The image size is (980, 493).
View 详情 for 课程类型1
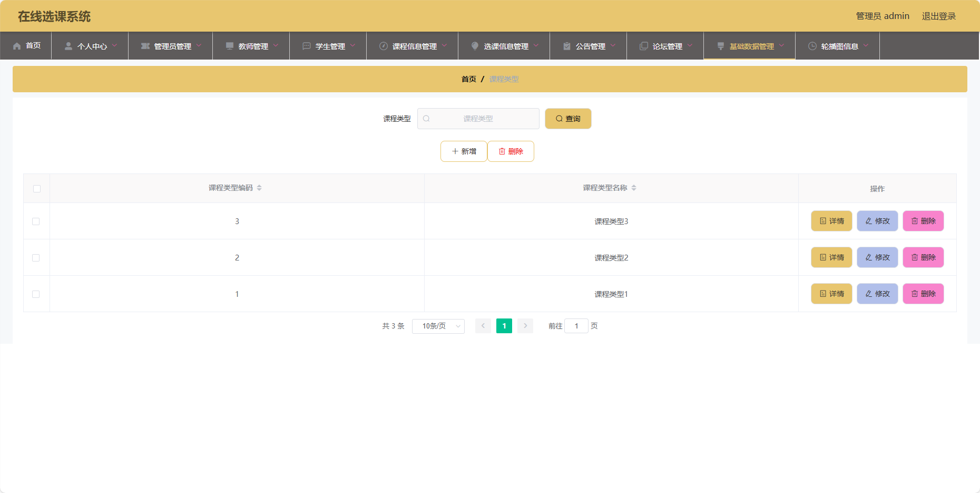coord(831,294)
